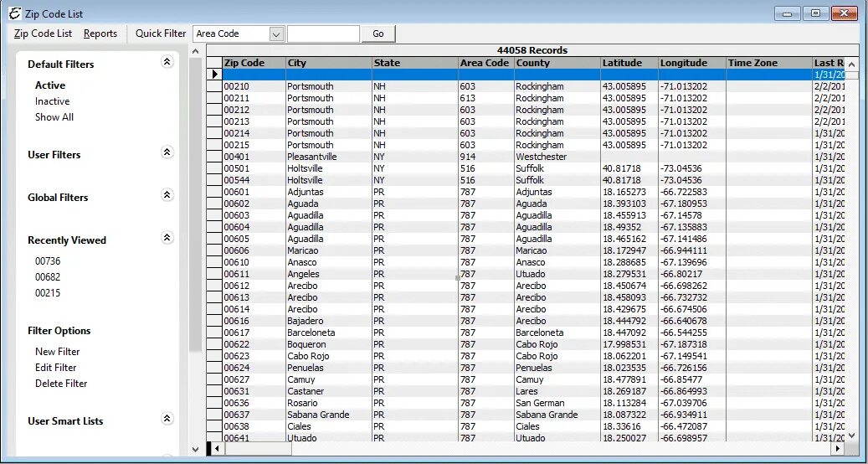Click the left panel vertical scrollbar thumb
This screenshot has width=868, height=464.
(195, 205)
